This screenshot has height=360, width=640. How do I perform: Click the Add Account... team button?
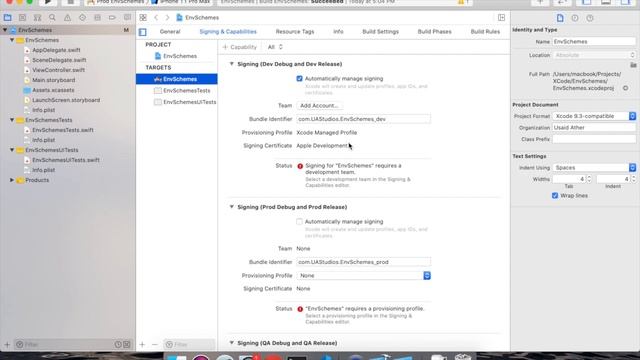[320, 106]
